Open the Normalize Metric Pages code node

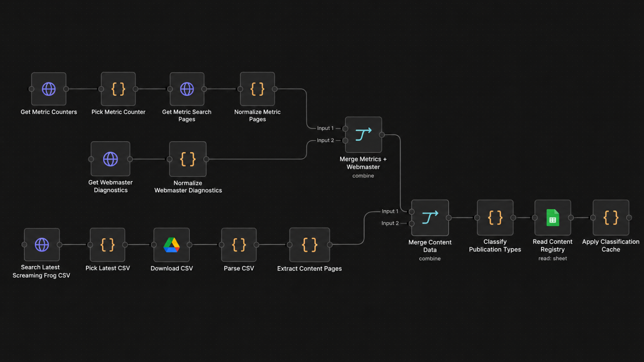pos(257,89)
